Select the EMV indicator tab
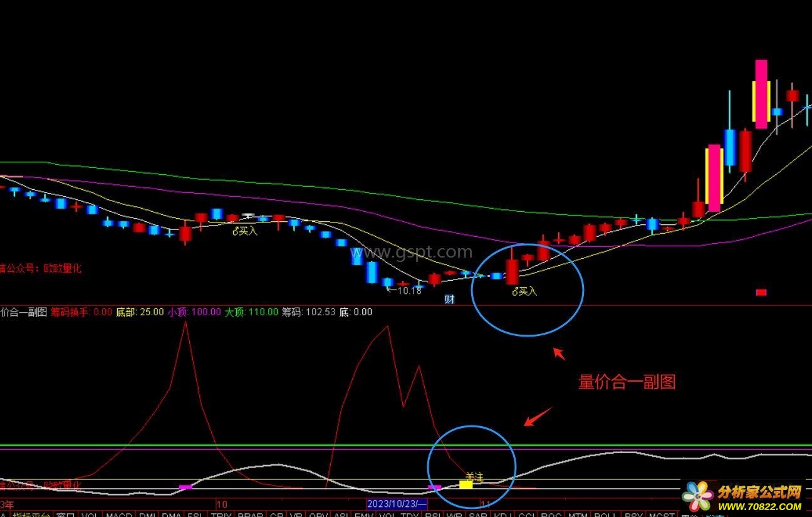The height and width of the screenshot is (517, 812). pos(365,514)
